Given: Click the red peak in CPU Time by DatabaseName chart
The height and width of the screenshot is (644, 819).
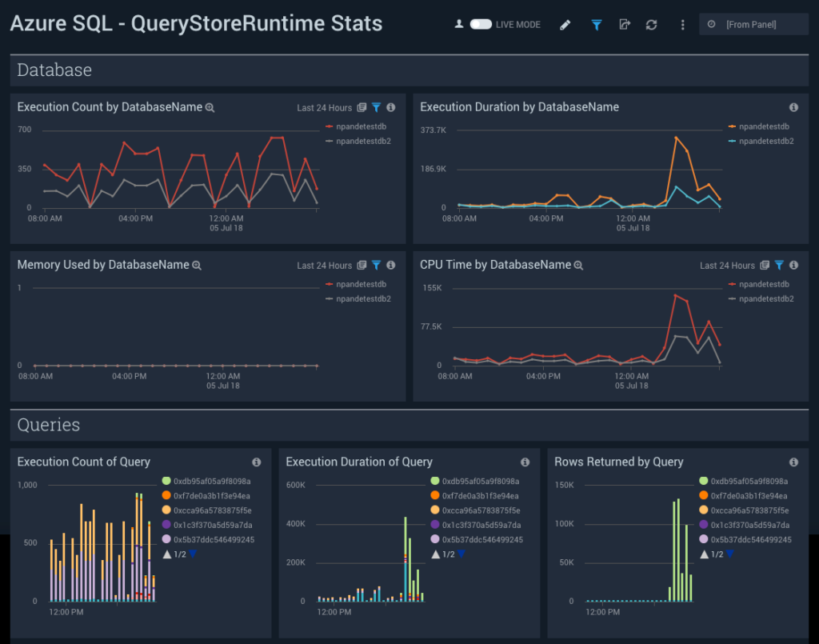Looking at the screenshot, I should tap(675, 296).
